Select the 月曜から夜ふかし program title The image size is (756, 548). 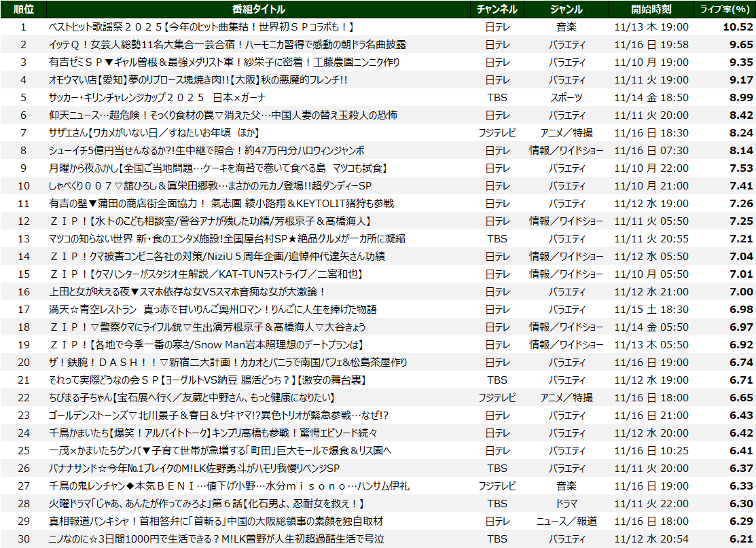[218, 168]
